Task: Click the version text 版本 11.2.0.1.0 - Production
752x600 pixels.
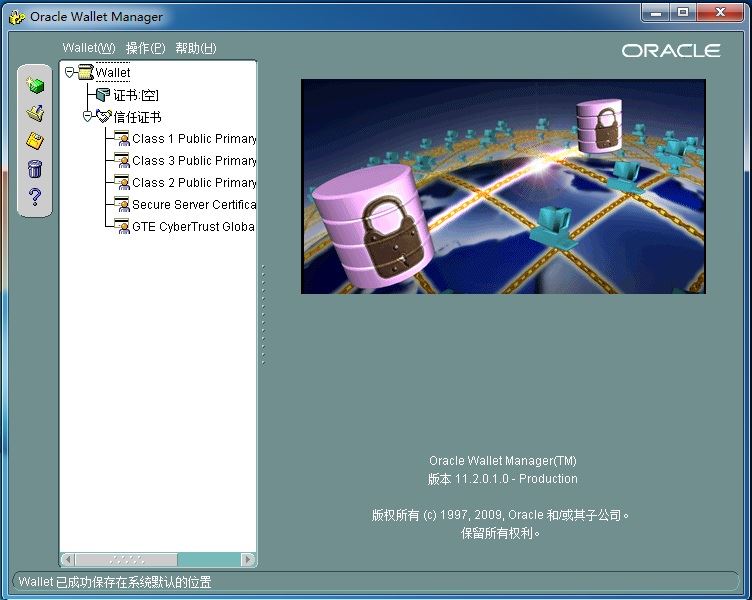Action: point(503,479)
